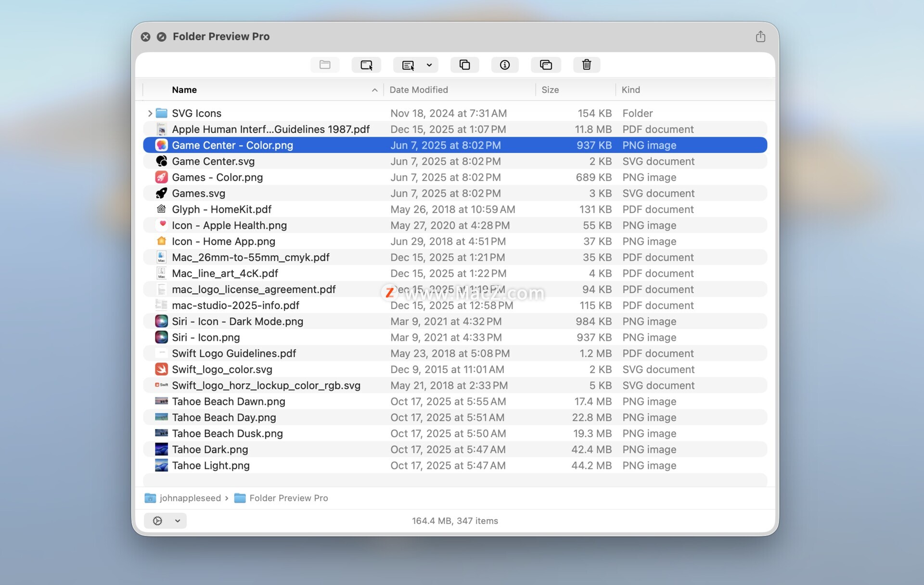Select the file name "Mac_26mm-to-55mm_cmyk.pdf"
This screenshot has height=585, width=924.
[251, 257]
